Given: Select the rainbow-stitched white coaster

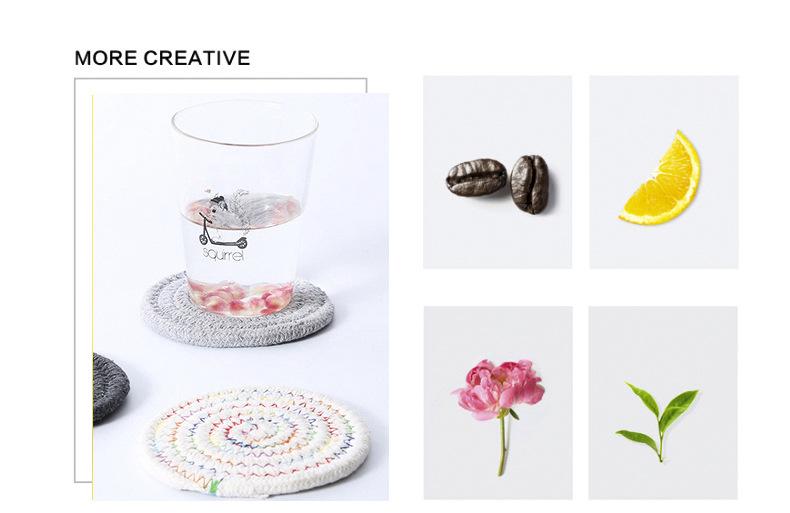Looking at the screenshot, I should coord(257,441).
